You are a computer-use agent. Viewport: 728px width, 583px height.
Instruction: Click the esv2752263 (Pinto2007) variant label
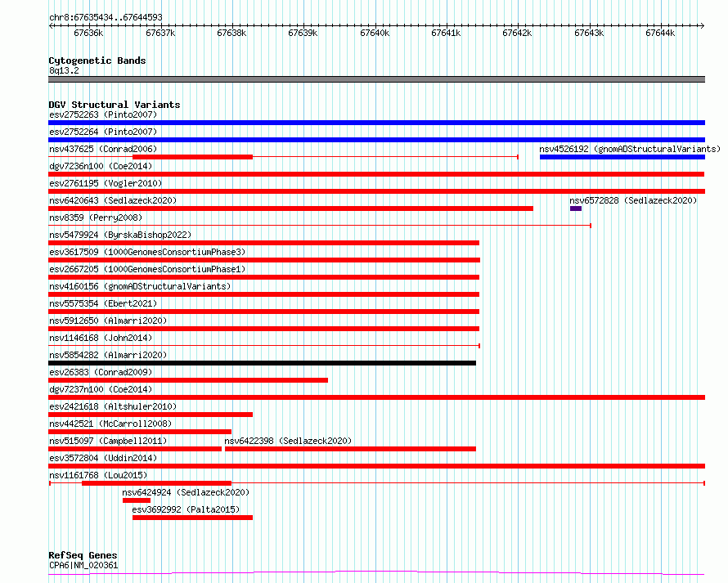click(x=103, y=114)
